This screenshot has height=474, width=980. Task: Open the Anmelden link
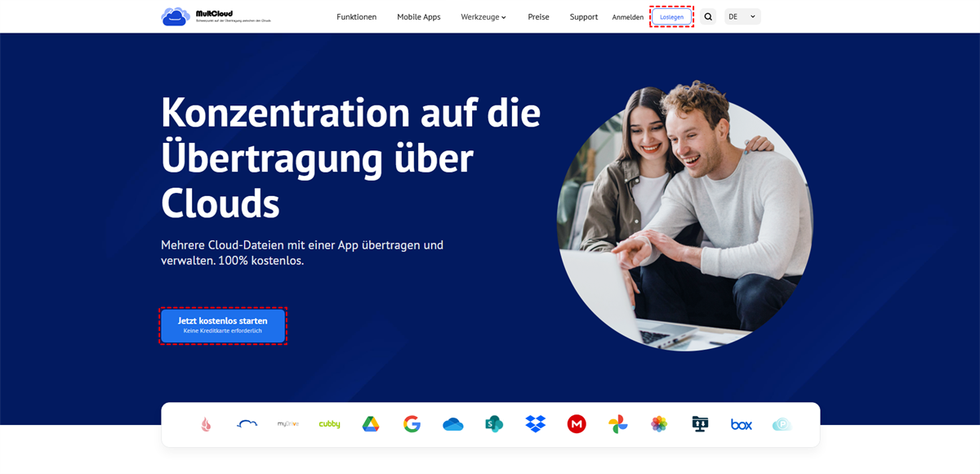(628, 16)
